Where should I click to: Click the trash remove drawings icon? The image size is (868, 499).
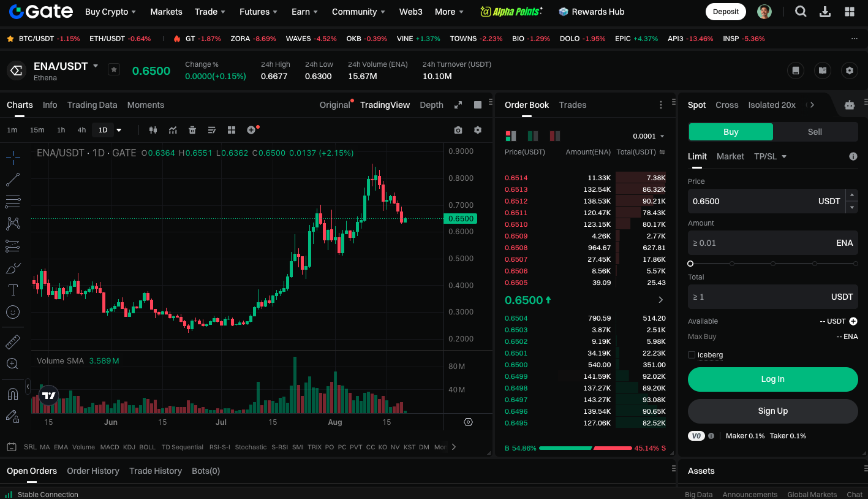(192, 130)
